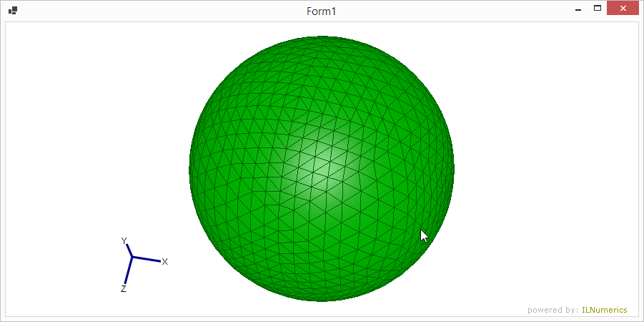
Task: Minimize the Form1 window
Action: pyautogui.click(x=578, y=9)
